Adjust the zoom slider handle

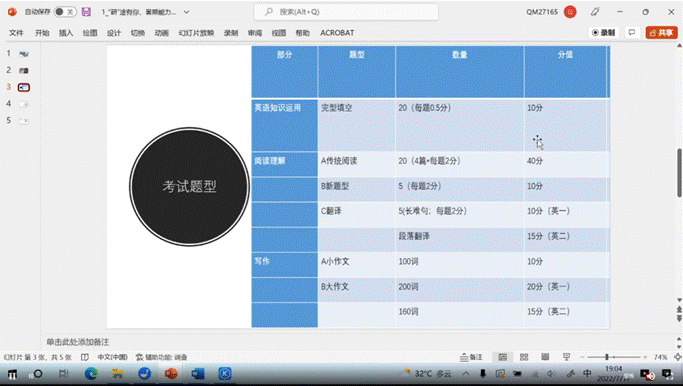pyautogui.click(x=607, y=357)
